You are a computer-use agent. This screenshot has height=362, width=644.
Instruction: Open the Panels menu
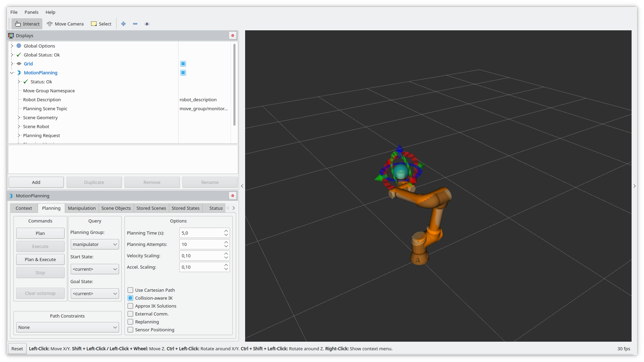tap(31, 12)
